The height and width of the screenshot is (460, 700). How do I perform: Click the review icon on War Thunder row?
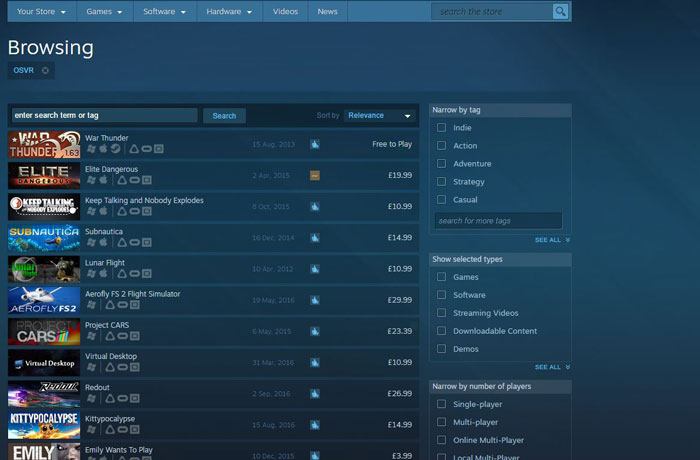click(x=315, y=144)
